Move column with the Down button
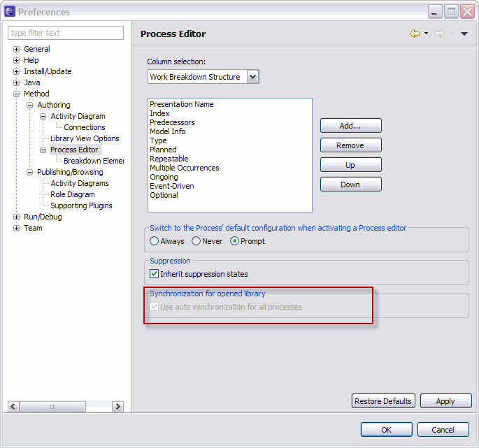This screenshot has width=479, height=448. tap(351, 185)
